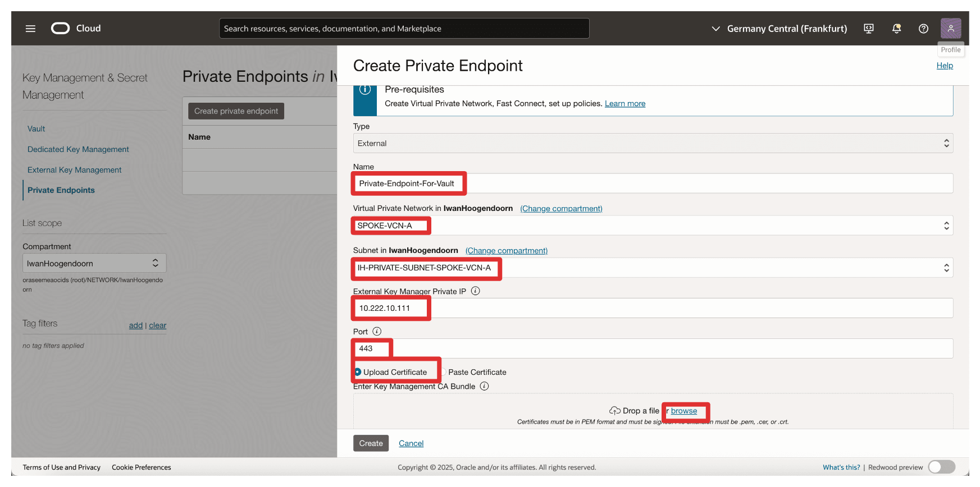The height and width of the screenshot is (487, 980).
Task: Open Dedicated Key Management in sidebar
Action: (78, 149)
